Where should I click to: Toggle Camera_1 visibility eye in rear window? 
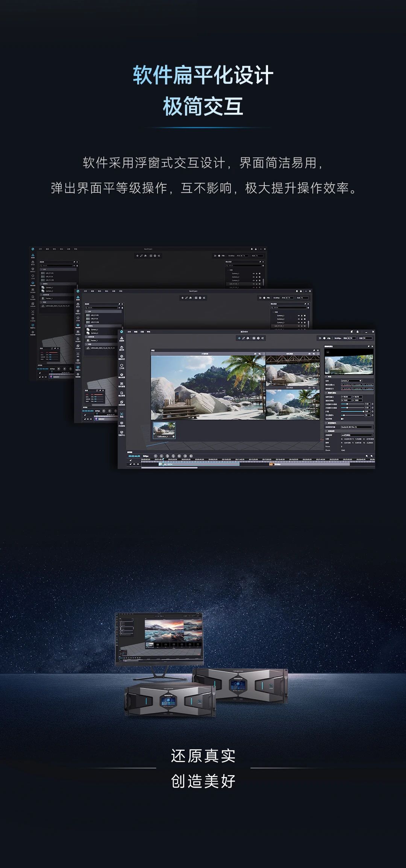pos(253,274)
